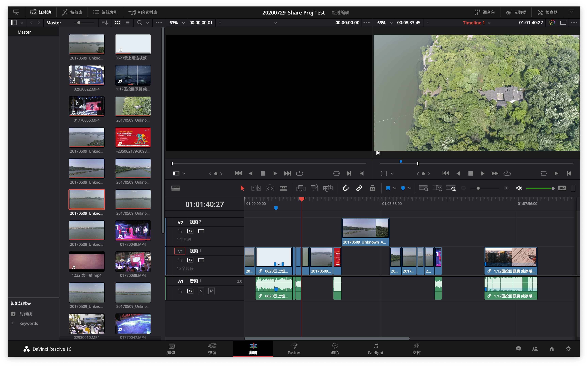Mute audio track A1

pyautogui.click(x=212, y=291)
